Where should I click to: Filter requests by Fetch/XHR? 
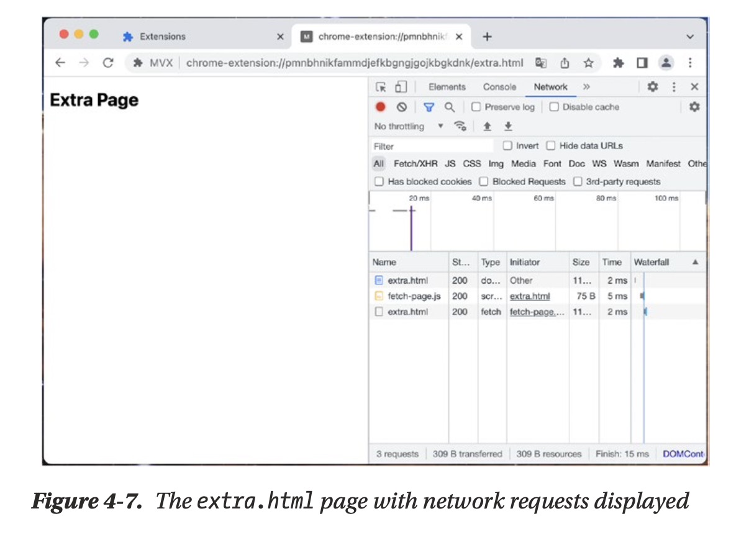(415, 164)
